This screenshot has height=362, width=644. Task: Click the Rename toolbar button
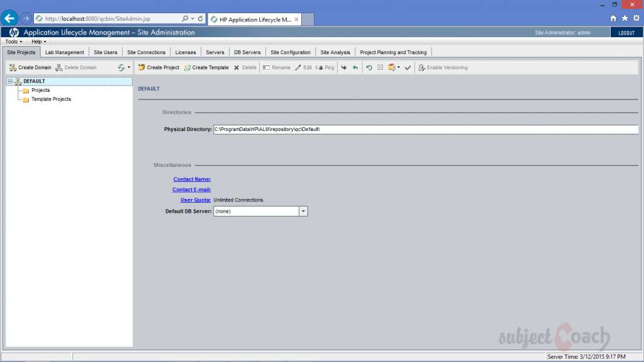277,67
